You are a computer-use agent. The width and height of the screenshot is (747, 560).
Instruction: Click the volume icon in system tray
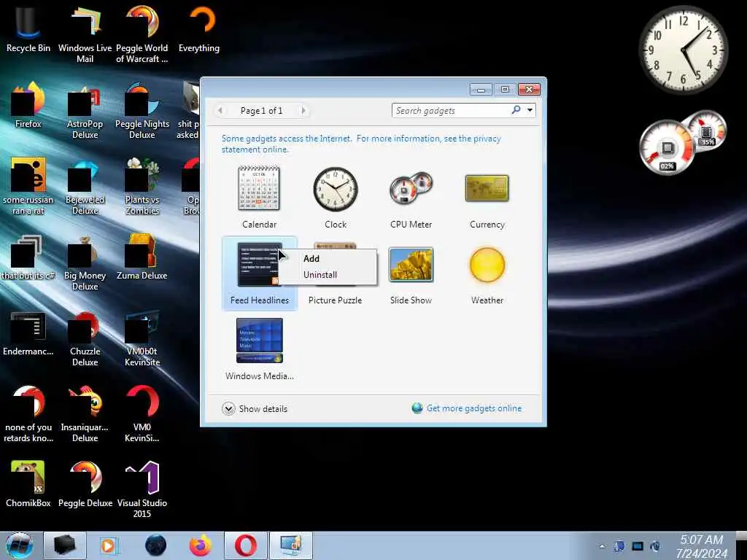[655, 546]
